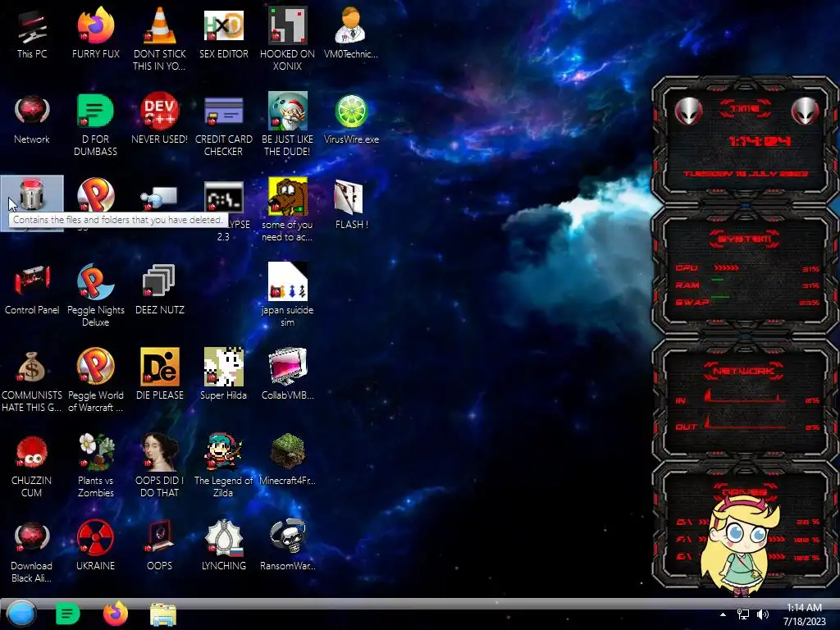Open File Explorer from the taskbar
This screenshot has width=840, height=630.
pos(163,614)
